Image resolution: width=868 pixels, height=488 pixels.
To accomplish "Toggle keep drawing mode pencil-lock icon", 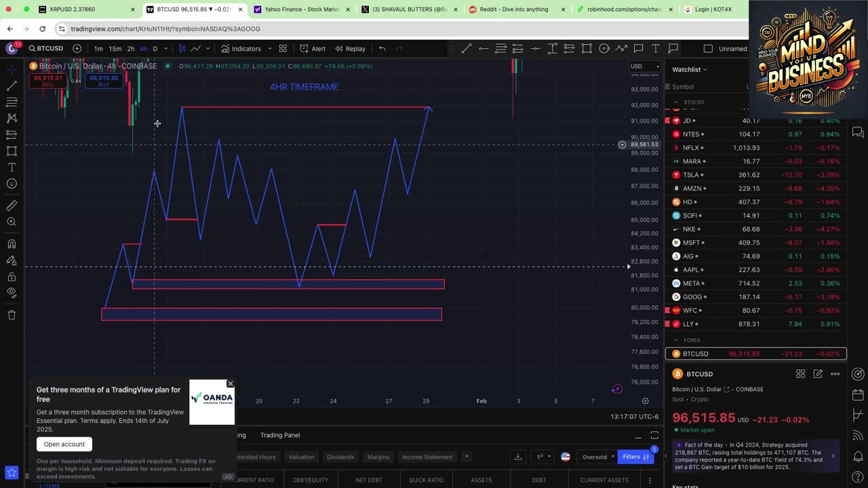I will pyautogui.click(x=12, y=260).
